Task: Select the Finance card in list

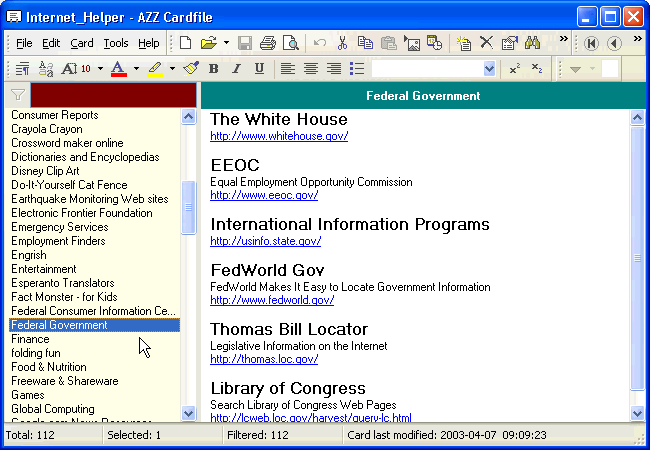Action: pyautogui.click(x=95, y=339)
